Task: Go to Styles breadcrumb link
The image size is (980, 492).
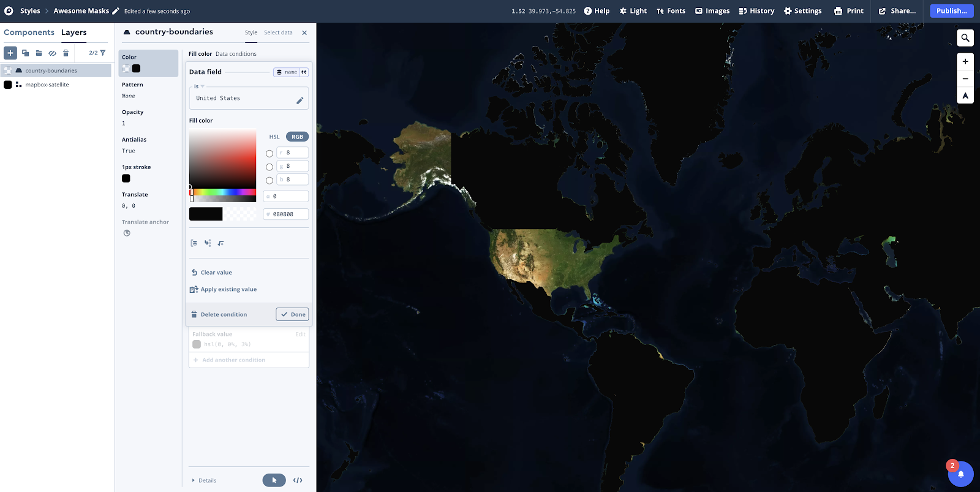Action: 30,11
